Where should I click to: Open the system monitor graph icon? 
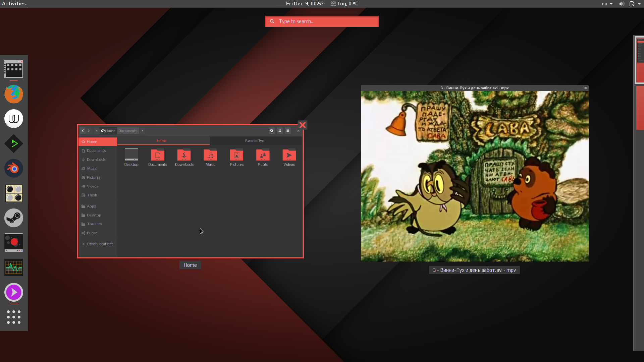pos(14,267)
